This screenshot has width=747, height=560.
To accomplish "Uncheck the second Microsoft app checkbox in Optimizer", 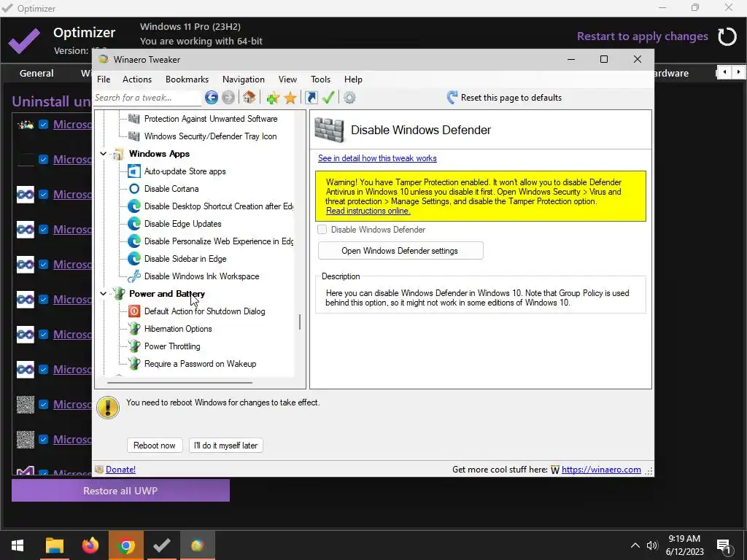I will (43, 160).
